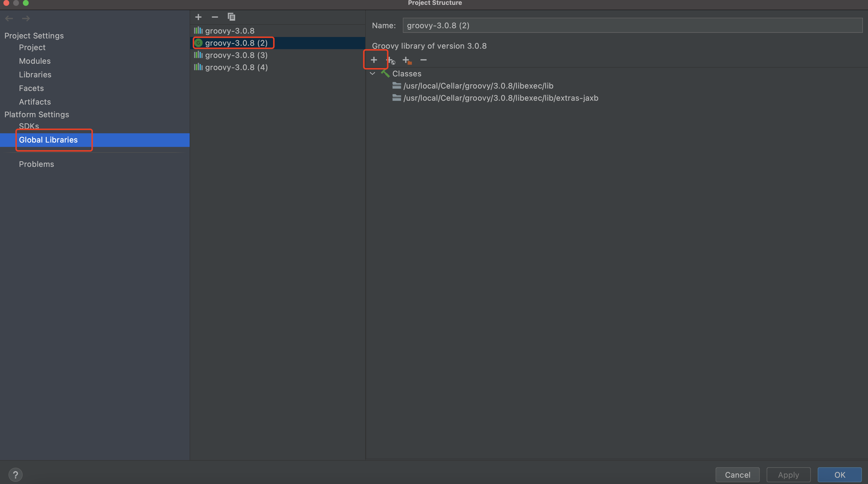Click the specify documentation URL icon

coord(390,60)
